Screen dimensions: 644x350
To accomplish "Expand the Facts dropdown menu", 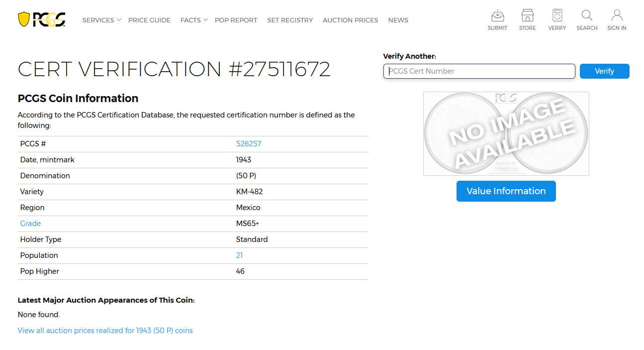I will pyautogui.click(x=194, y=20).
